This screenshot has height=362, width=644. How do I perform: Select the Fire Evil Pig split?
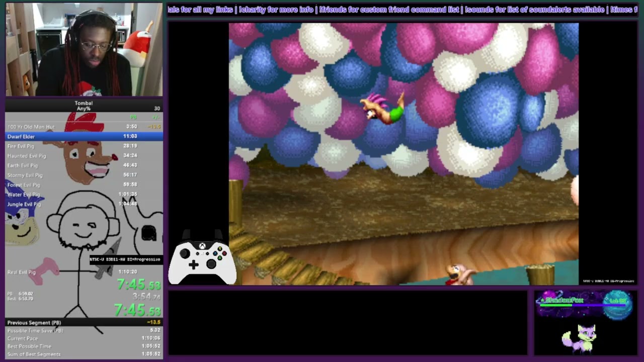84,146
